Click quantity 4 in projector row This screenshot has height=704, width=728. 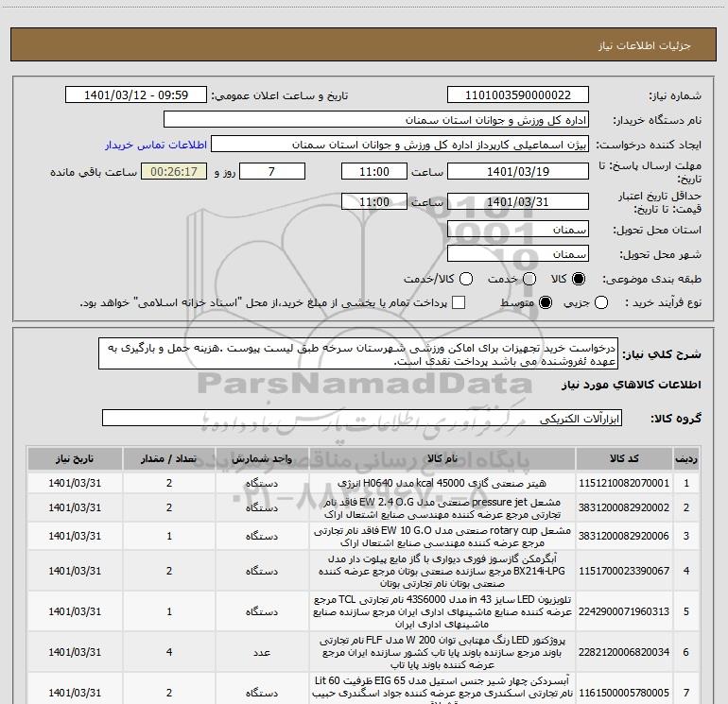coord(169,652)
